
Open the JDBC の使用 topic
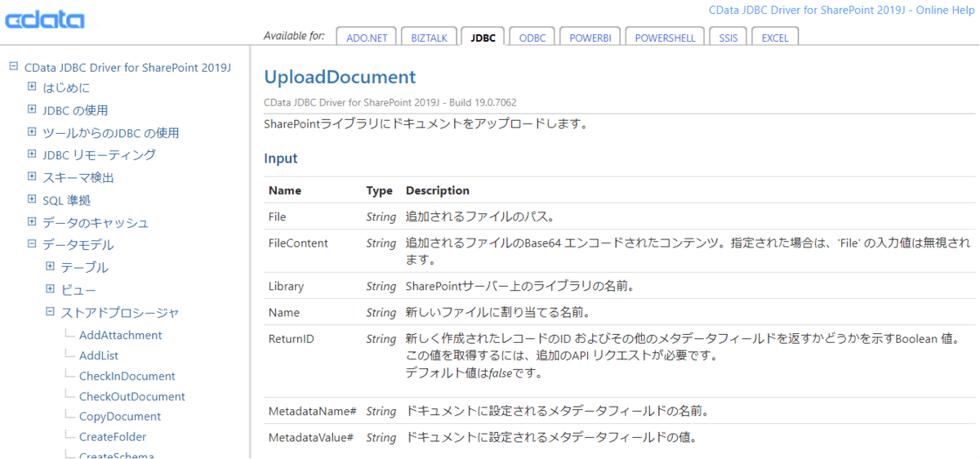click(x=75, y=110)
